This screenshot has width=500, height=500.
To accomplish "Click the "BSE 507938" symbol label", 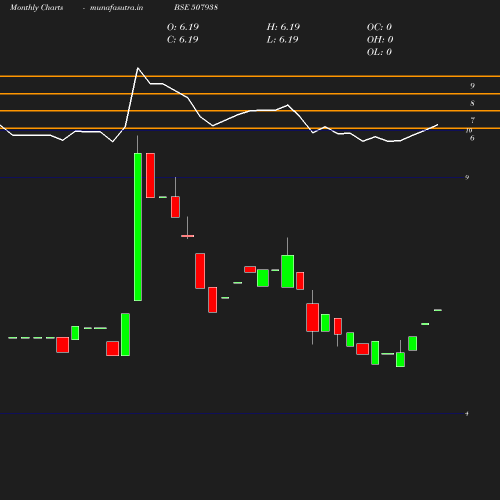I will click(x=196, y=7).
